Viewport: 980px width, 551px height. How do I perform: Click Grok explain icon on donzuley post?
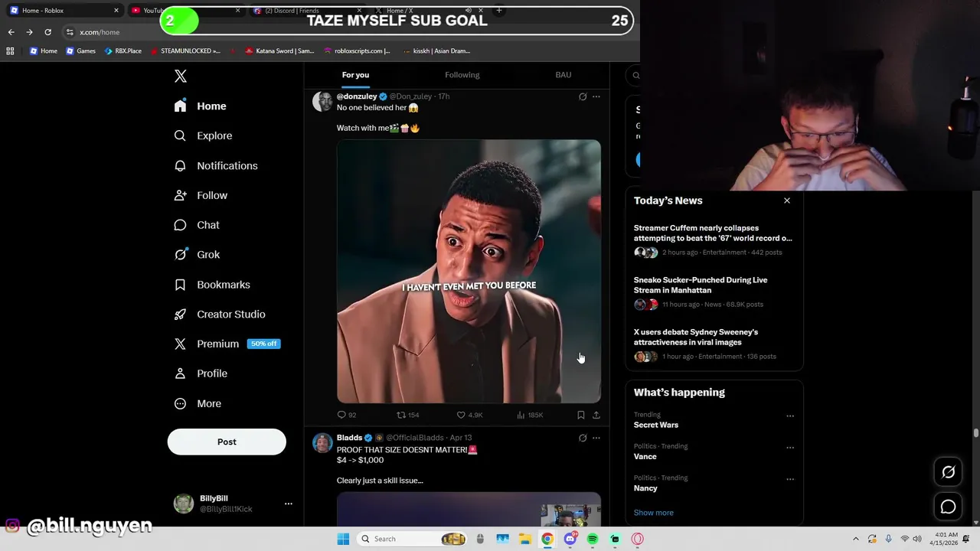pyautogui.click(x=583, y=96)
